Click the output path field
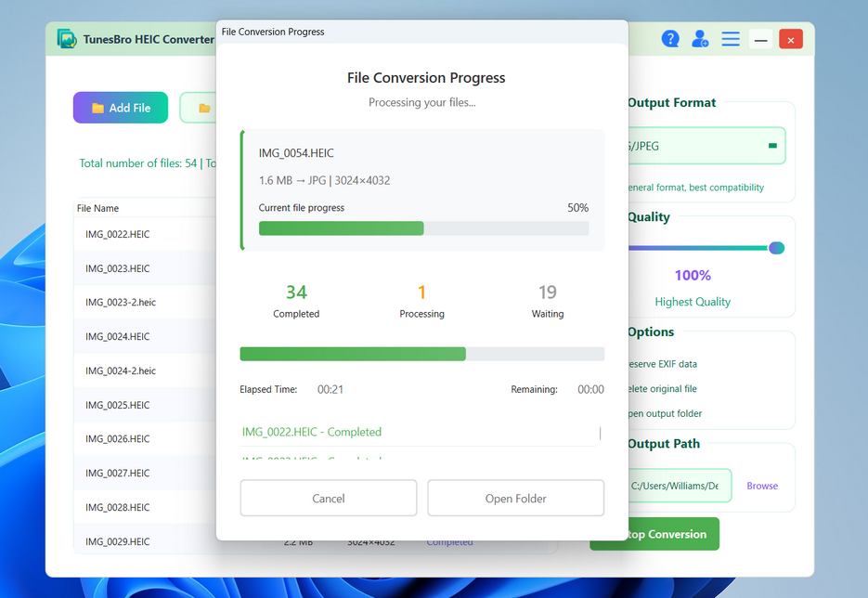 click(677, 485)
